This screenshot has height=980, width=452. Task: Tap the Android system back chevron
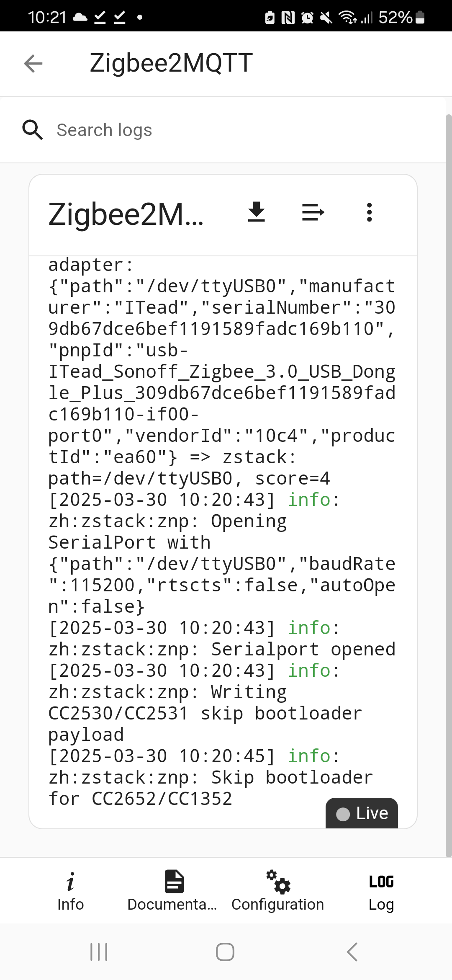352,952
